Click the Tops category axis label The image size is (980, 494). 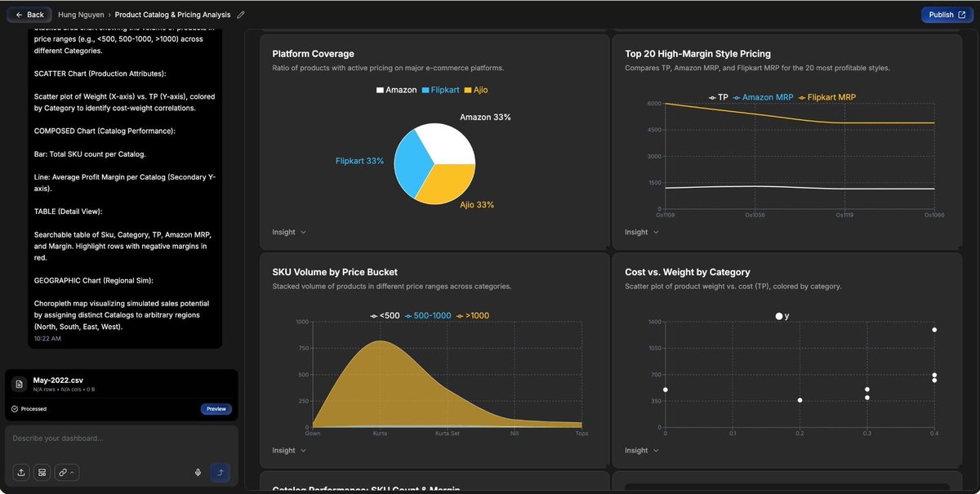(581, 433)
